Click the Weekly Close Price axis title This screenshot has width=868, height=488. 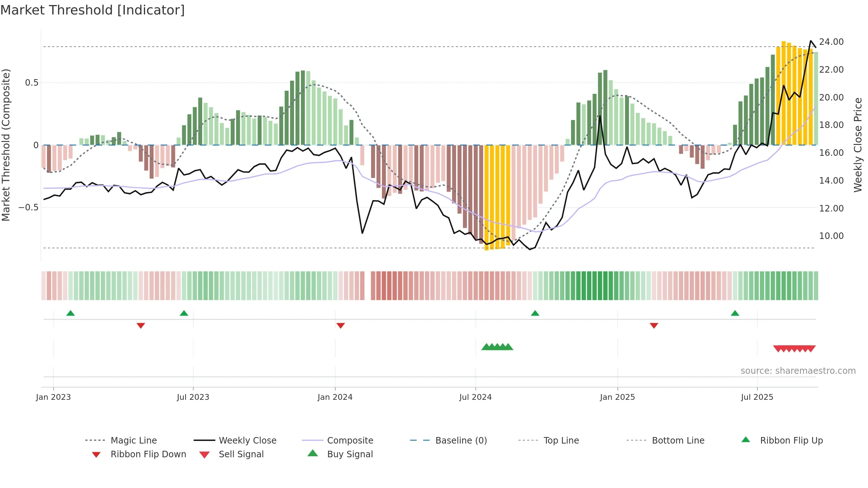point(858,145)
